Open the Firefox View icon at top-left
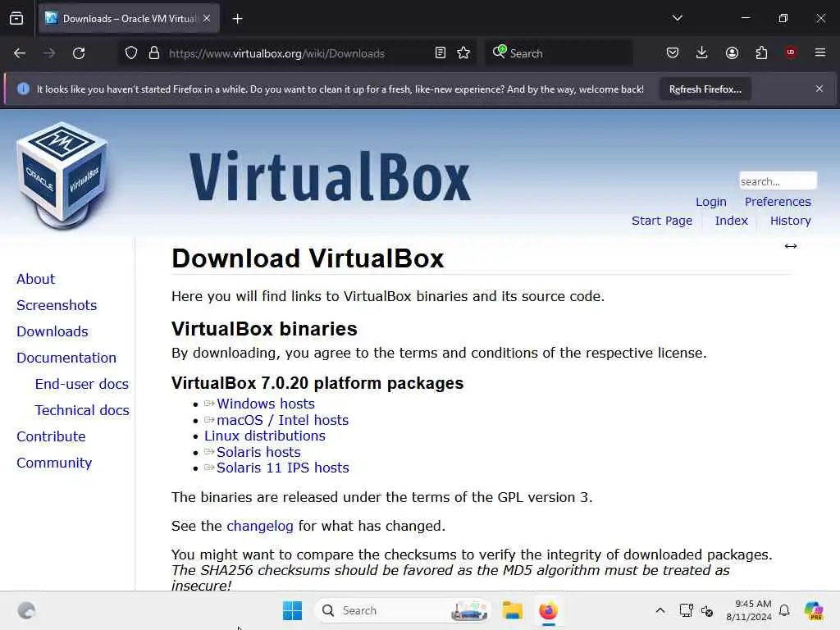This screenshot has height=630, width=840. click(16, 18)
